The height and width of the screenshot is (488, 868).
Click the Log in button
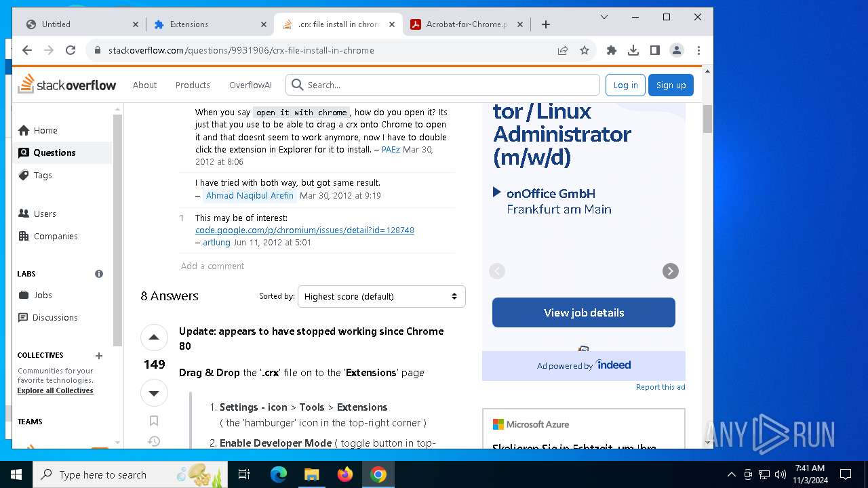(x=625, y=85)
